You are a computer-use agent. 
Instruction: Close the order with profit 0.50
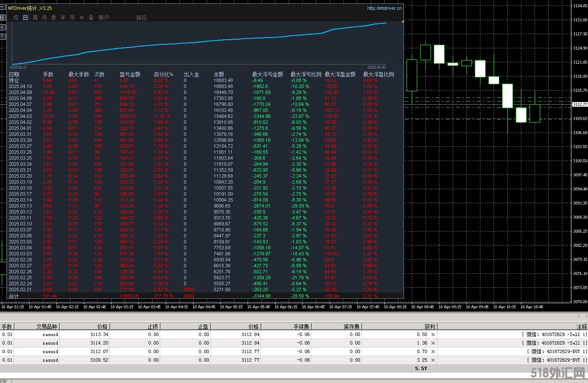433,334
